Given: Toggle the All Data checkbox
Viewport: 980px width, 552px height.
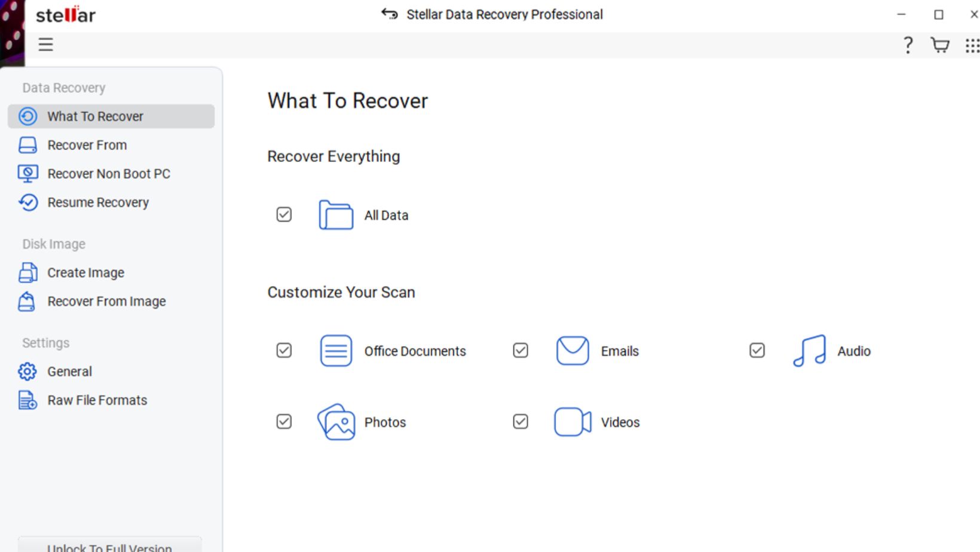Looking at the screenshot, I should (284, 214).
